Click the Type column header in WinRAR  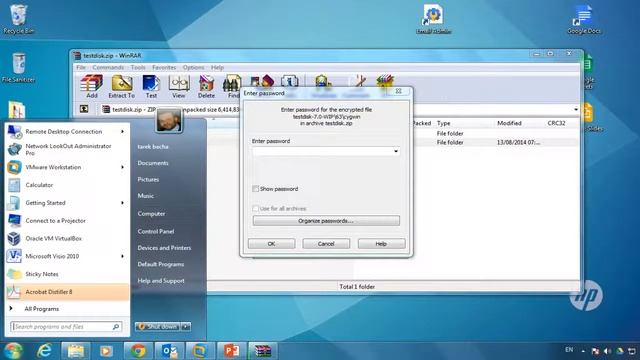click(443, 123)
